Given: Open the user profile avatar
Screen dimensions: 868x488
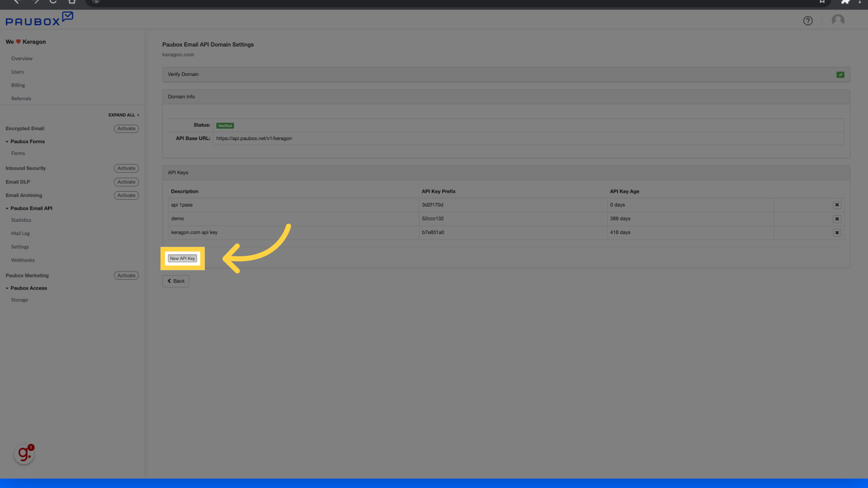Looking at the screenshot, I should coord(838,20).
